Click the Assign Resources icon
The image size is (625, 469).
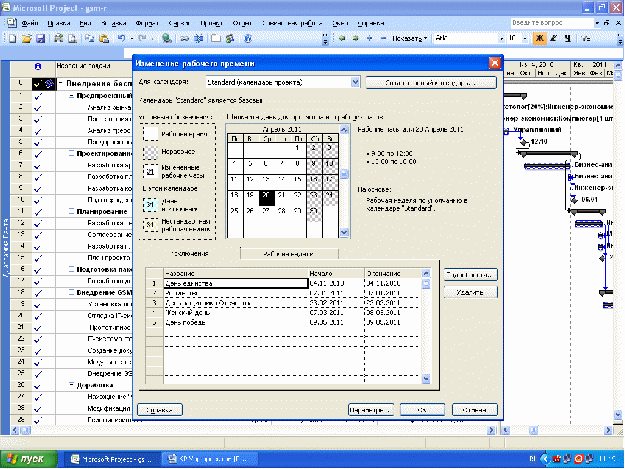230,39
